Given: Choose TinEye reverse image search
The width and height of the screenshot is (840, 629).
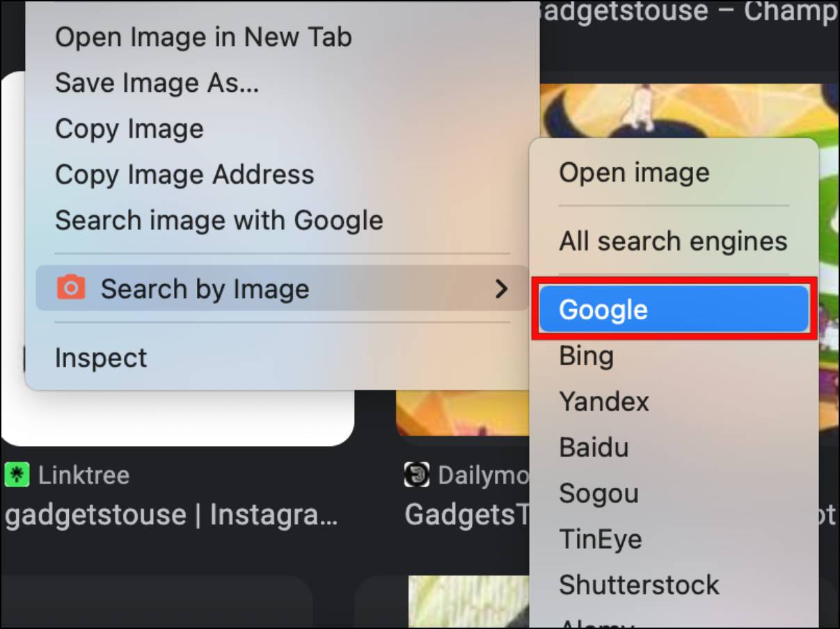Looking at the screenshot, I should (600, 539).
